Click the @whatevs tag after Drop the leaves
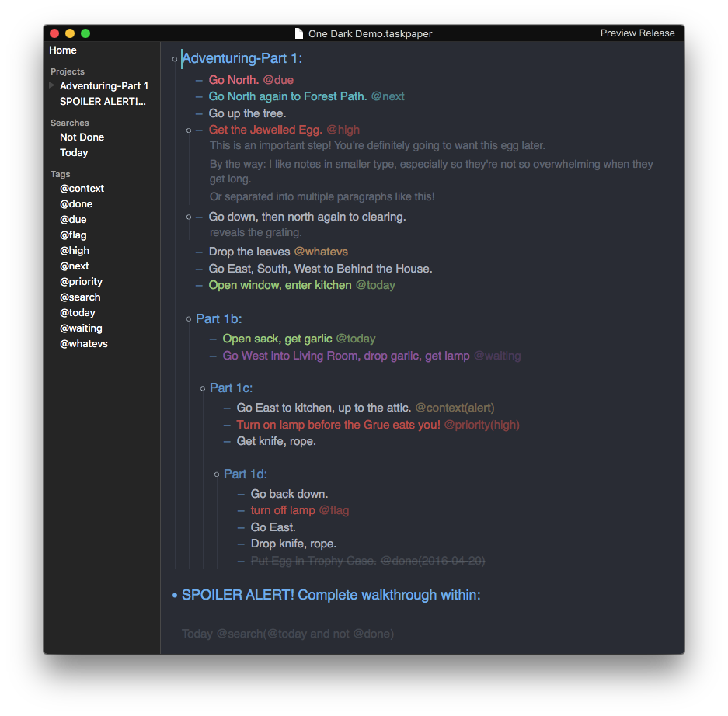 (321, 252)
